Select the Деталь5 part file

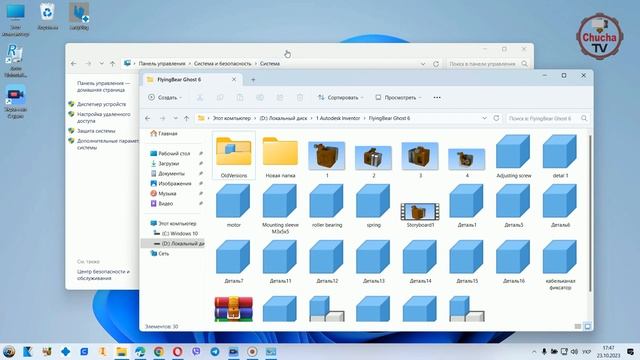pos(513,205)
